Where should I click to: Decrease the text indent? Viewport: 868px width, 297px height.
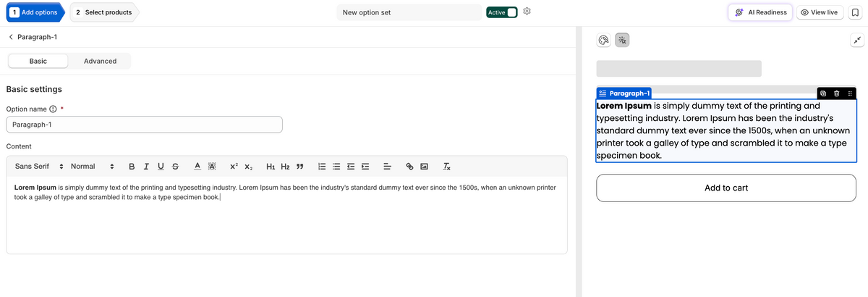pyautogui.click(x=351, y=167)
